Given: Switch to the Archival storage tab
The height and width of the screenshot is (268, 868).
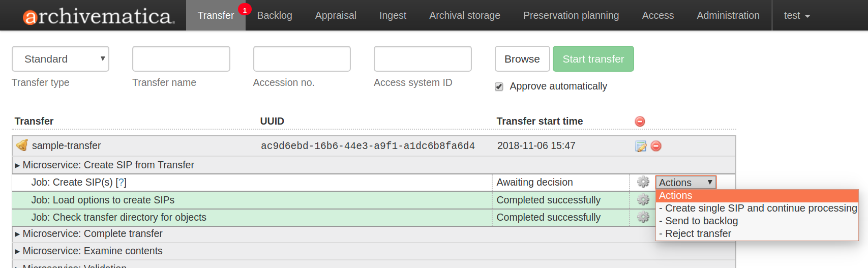Looking at the screenshot, I should (464, 16).
